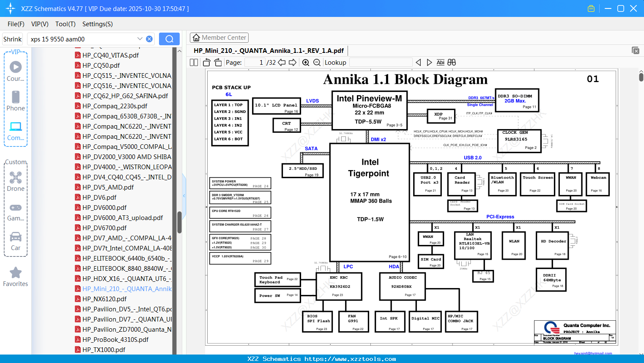Rotate the page clockwise

click(218, 62)
